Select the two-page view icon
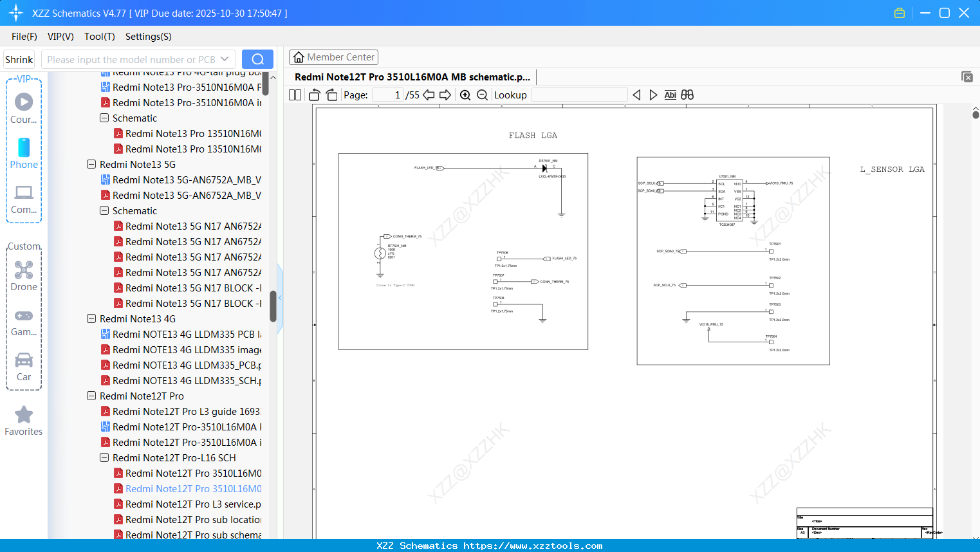The height and width of the screenshot is (552, 980). click(294, 95)
